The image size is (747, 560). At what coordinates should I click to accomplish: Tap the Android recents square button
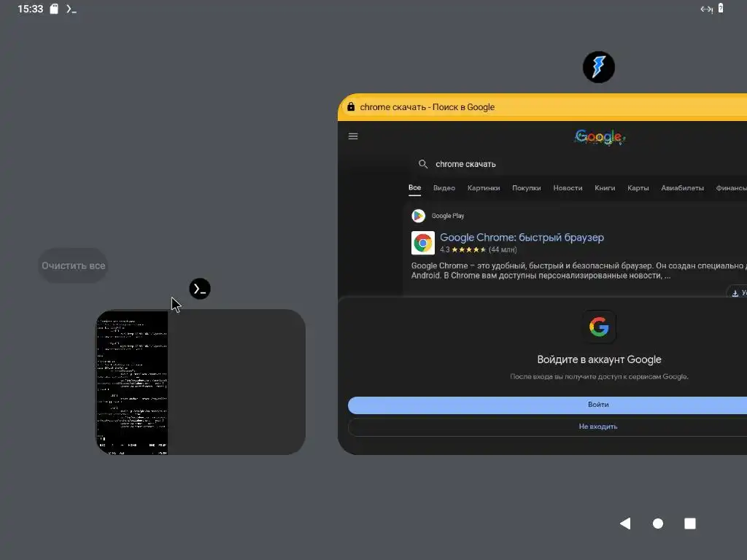[x=690, y=524]
